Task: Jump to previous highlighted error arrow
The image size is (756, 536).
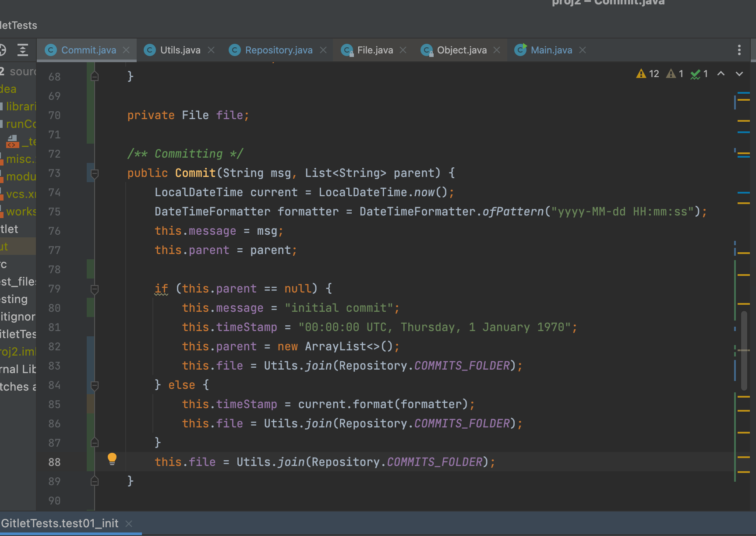Action: click(x=721, y=74)
